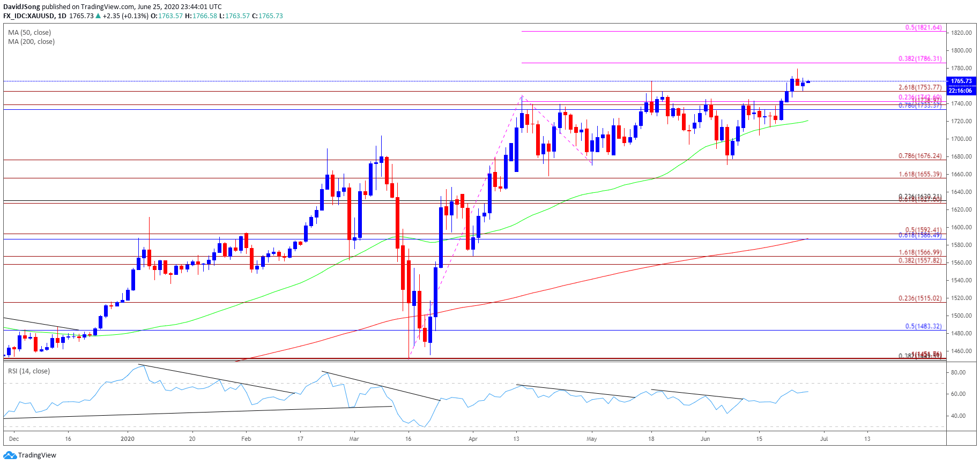The image size is (980, 465).
Task: Click 1640.00 on the price axis
Action: click(x=962, y=192)
